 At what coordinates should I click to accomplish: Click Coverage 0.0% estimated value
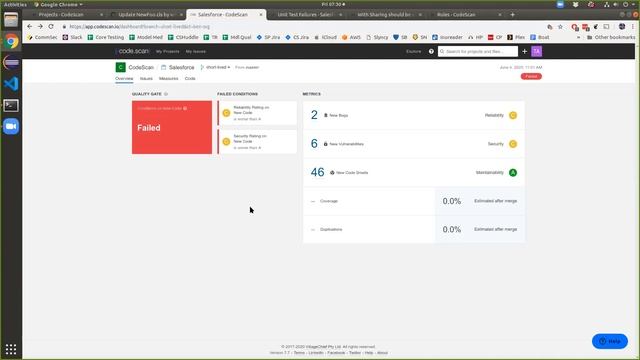tap(452, 201)
